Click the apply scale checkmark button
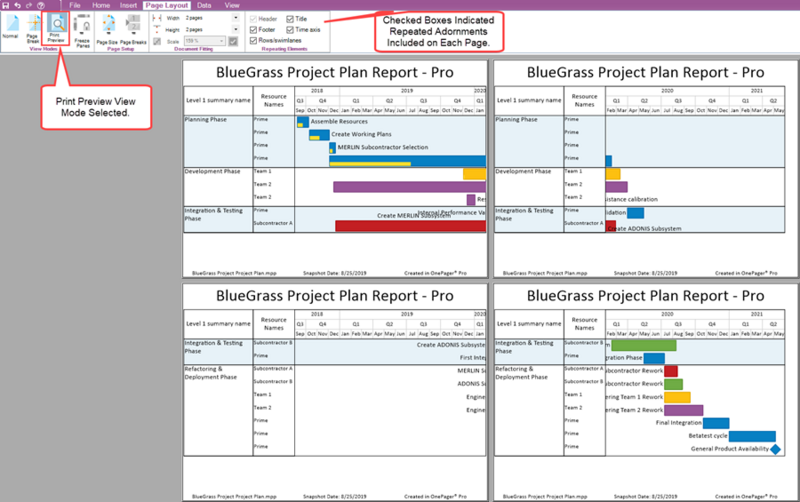The image size is (800, 502). coord(233,41)
